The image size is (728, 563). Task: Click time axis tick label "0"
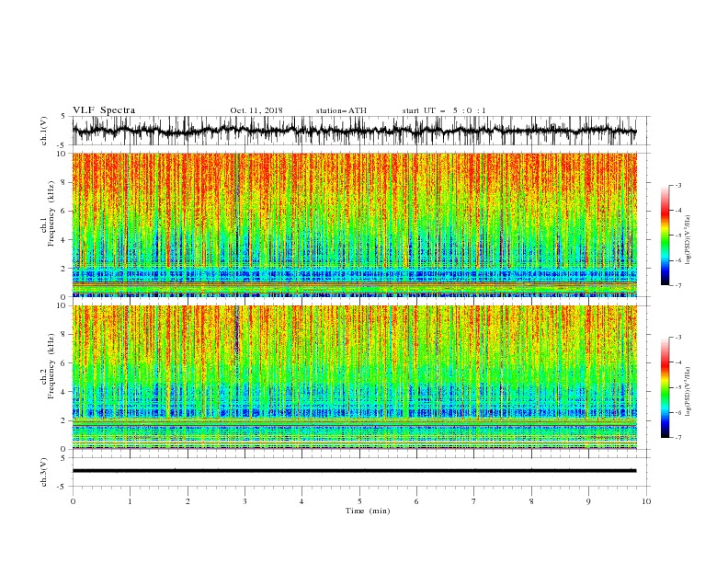[x=73, y=501]
